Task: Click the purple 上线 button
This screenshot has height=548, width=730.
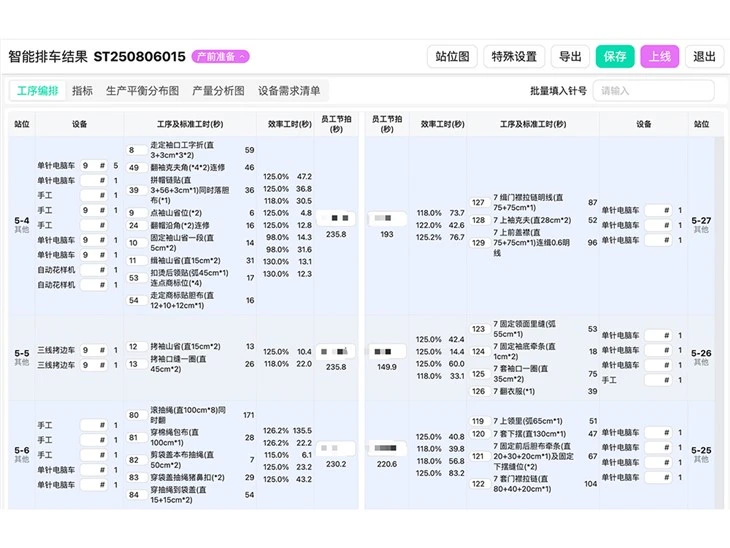Action: pos(660,57)
